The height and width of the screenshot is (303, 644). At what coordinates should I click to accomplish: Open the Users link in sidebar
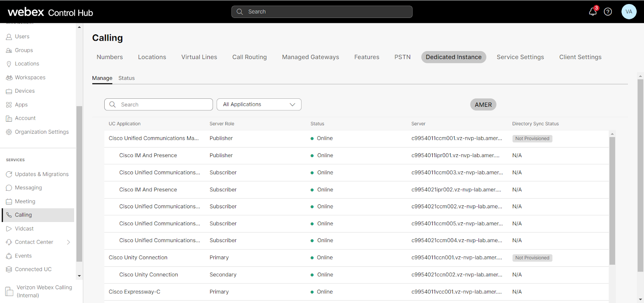[22, 37]
